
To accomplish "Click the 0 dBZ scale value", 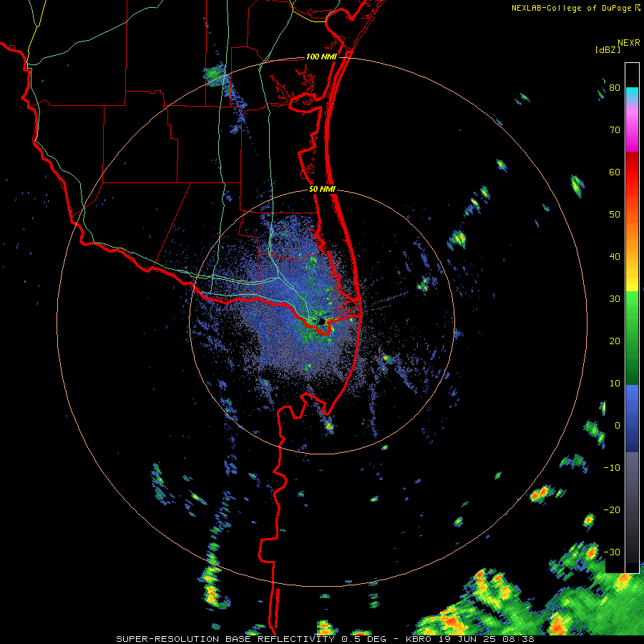I will (618, 426).
